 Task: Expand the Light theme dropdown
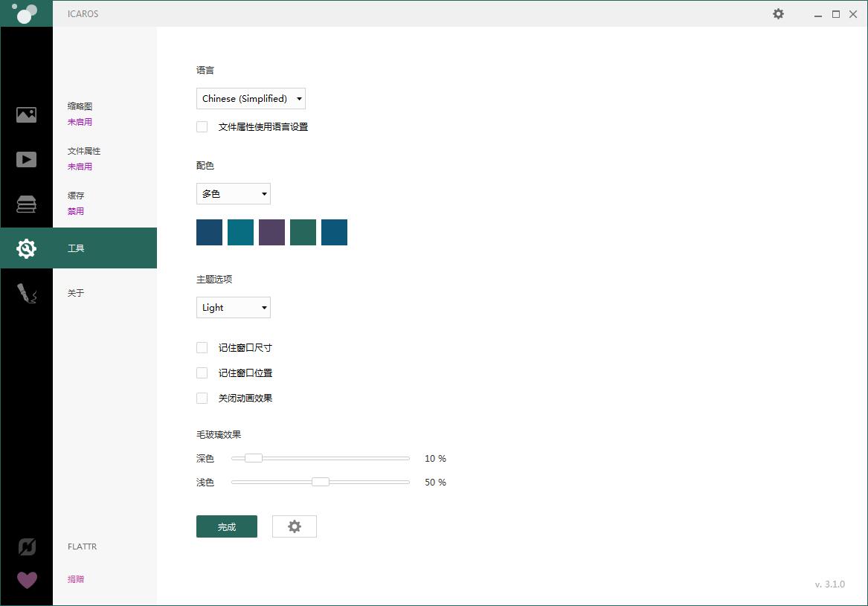(x=233, y=308)
